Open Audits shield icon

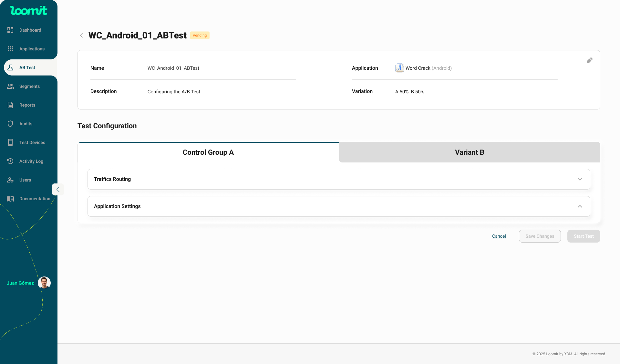10,124
